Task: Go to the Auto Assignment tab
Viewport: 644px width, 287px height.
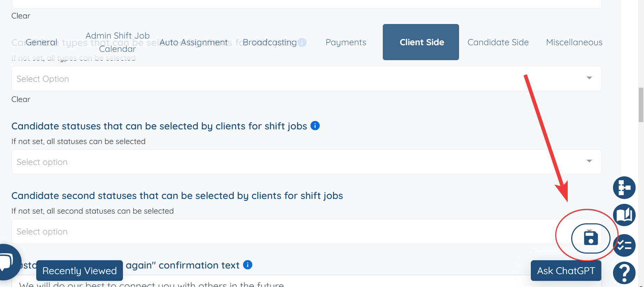Action: (x=193, y=42)
